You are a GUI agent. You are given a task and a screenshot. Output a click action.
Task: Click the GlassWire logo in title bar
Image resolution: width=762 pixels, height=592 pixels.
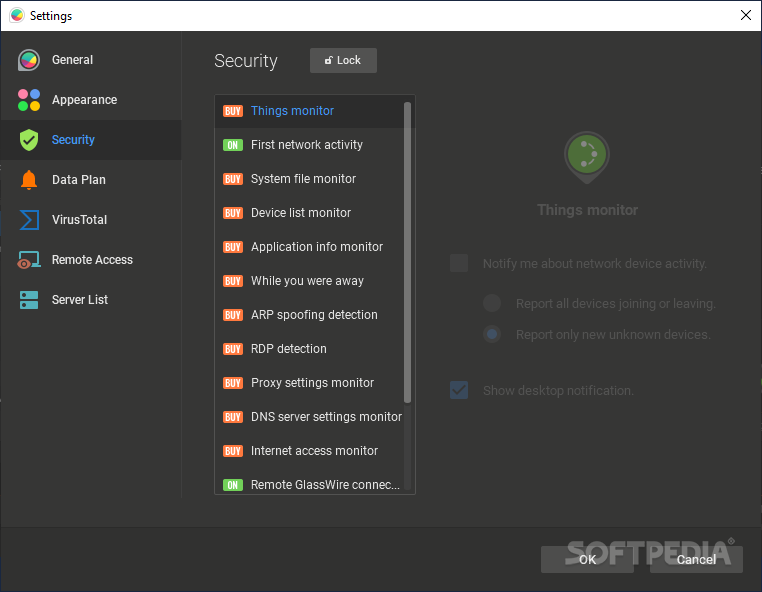17,16
